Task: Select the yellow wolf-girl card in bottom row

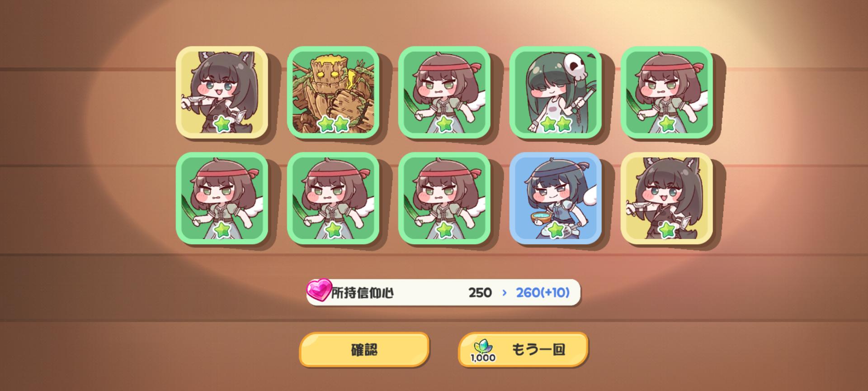Action: pyautogui.click(x=667, y=198)
